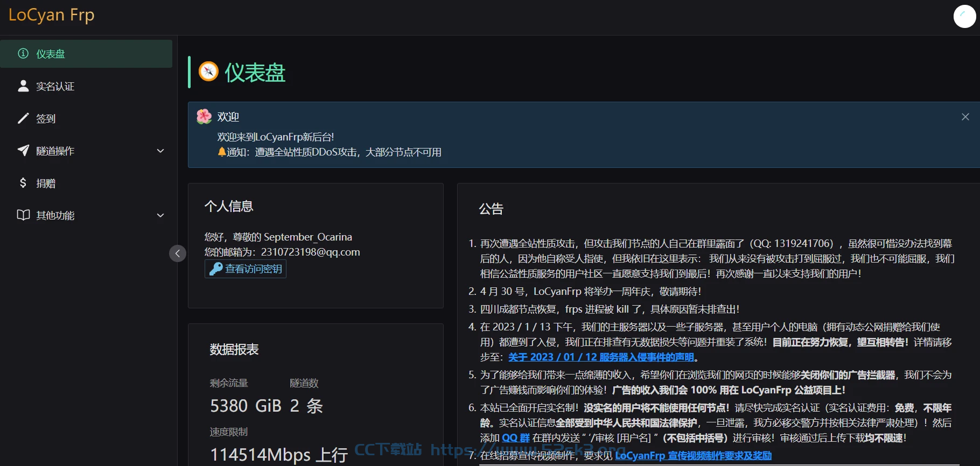Click the info circle icon beside 仪表盘
This screenshot has height=466, width=980.
coord(23,53)
